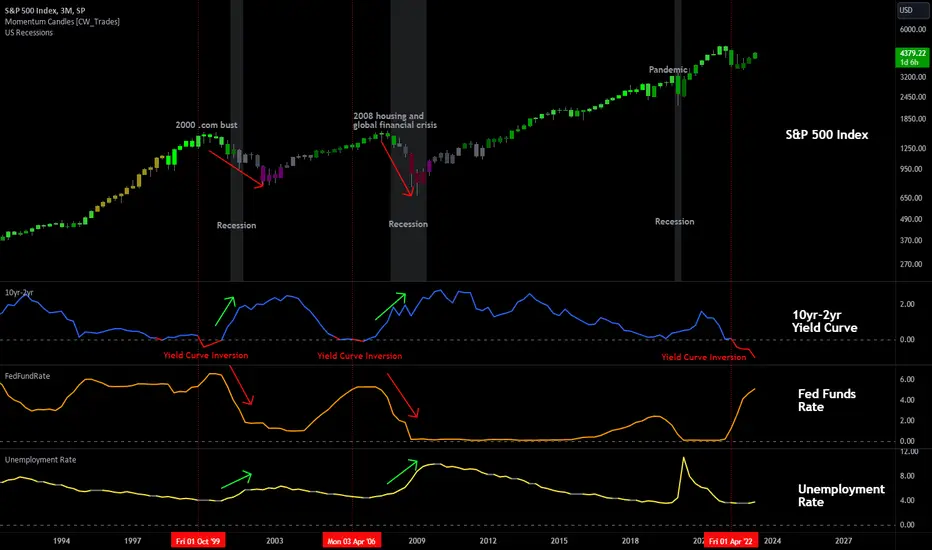Click the 2015 label on the time axis
Screen dimensions: 932x550
click(559, 540)
